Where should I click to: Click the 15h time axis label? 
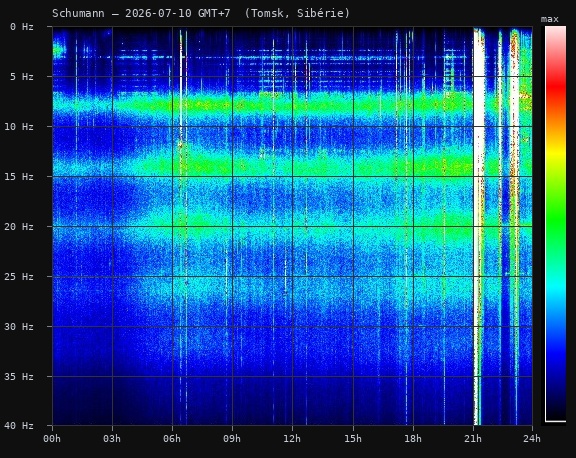point(353,439)
